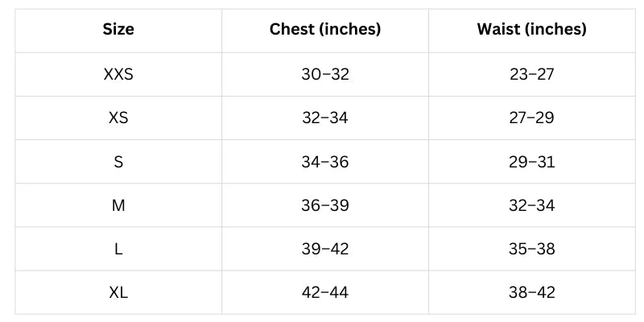Click the Size column header
This screenshot has width=644, height=322.
(118, 31)
